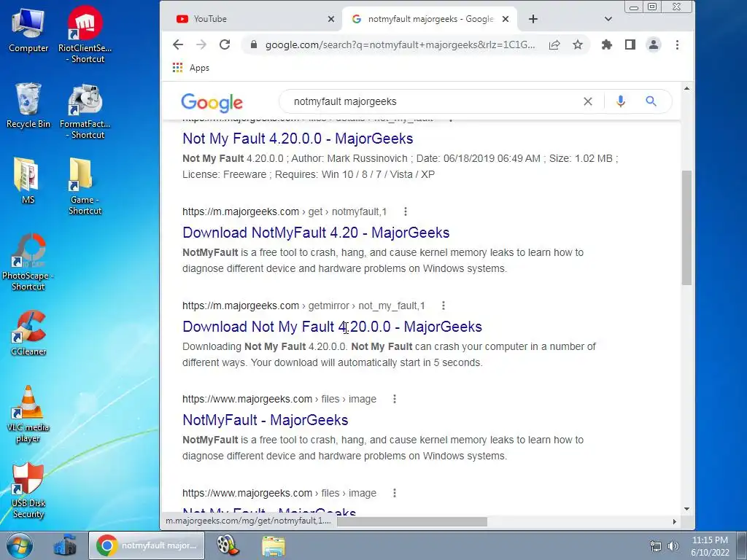The height and width of the screenshot is (560, 747).
Task: Click the horizontal scrollbar right arrow
Action: [674, 521]
